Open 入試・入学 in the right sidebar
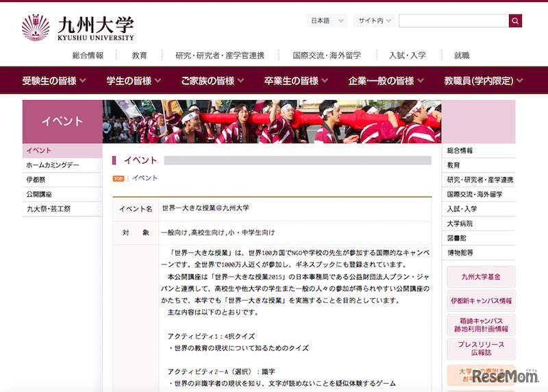 click(480, 209)
